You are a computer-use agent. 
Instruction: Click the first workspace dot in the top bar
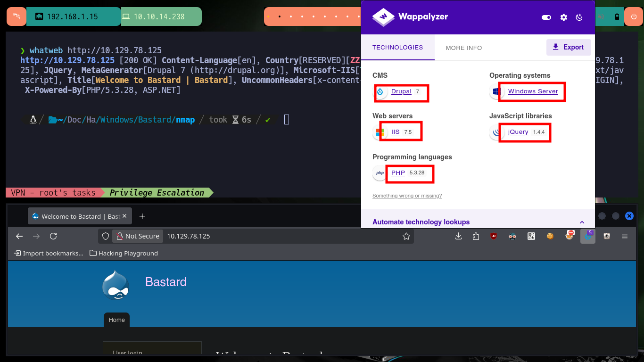coord(268,16)
